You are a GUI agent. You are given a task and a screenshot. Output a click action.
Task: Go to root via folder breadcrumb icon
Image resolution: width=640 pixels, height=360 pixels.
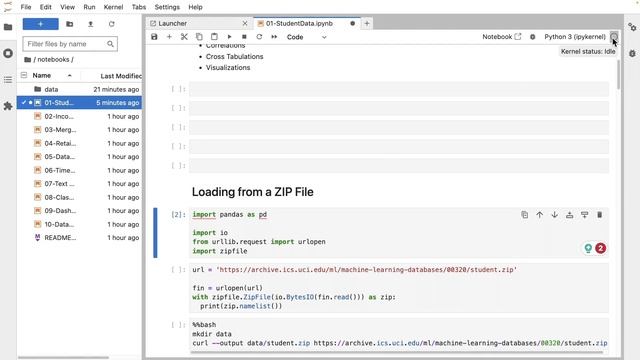click(27, 60)
